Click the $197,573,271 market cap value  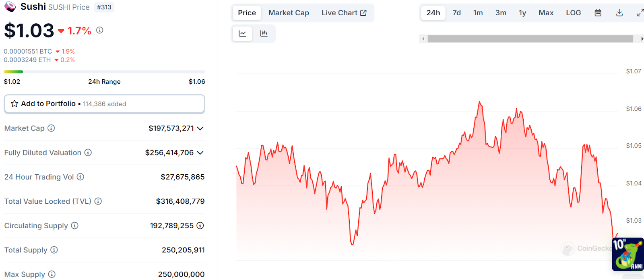(x=171, y=128)
